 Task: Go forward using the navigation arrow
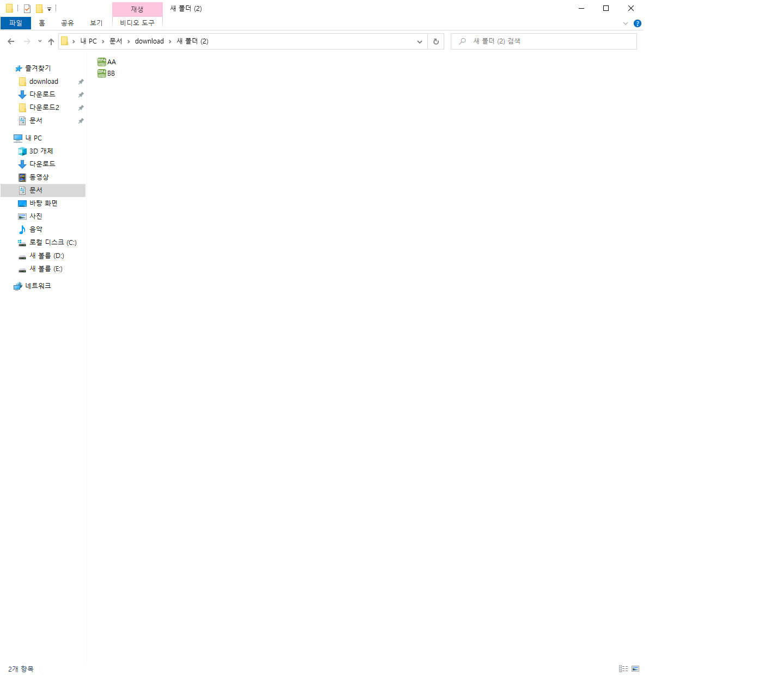click(25, 41)
